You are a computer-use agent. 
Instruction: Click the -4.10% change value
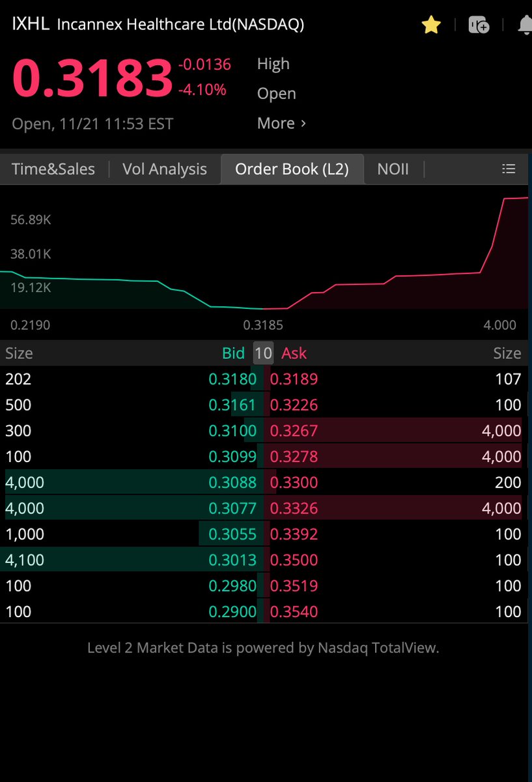click(202, 89)
